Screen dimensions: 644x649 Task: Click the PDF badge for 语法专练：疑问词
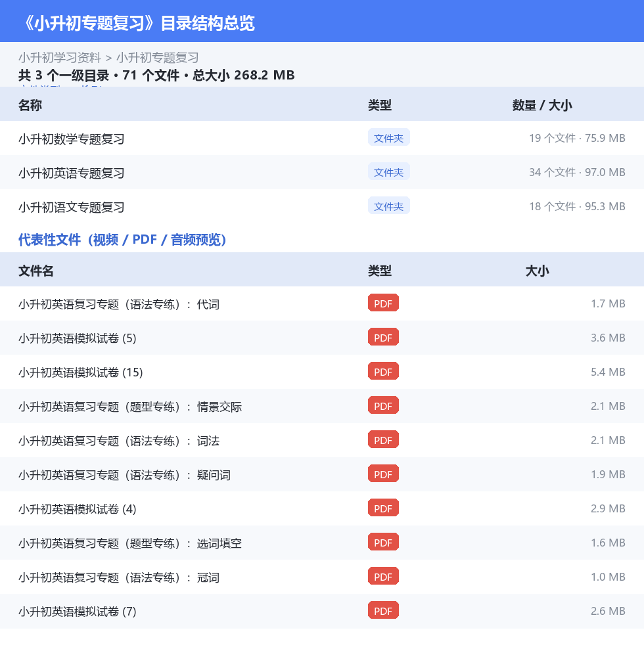coord(383,474)
